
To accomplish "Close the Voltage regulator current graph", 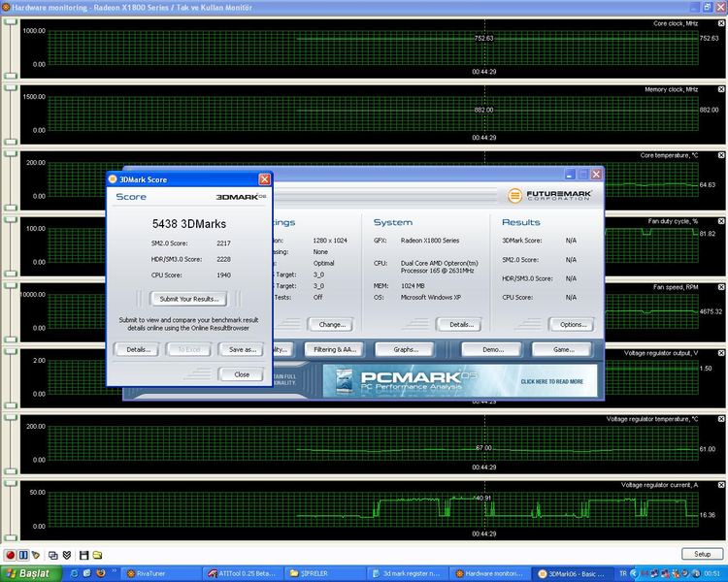I will pyautogui.click(x=721, y=485).
